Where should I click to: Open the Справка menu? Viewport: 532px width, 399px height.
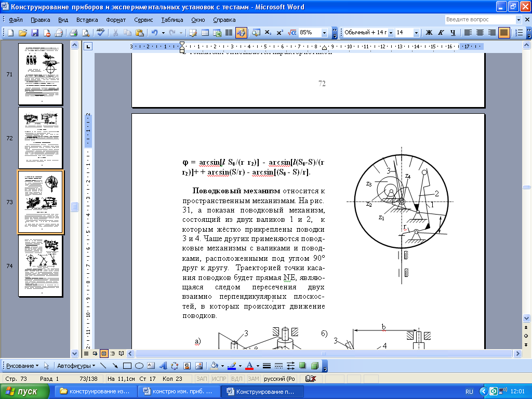point(224,20)
